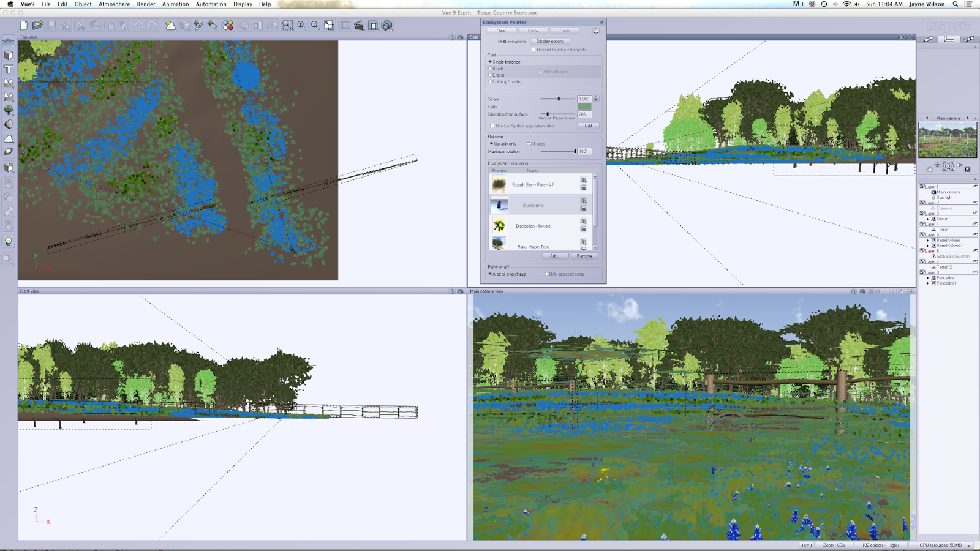Image resolution: width=980 pixels, height=551 pixels.
Task: Switch to next camera with right arrow
Action: 968,118
